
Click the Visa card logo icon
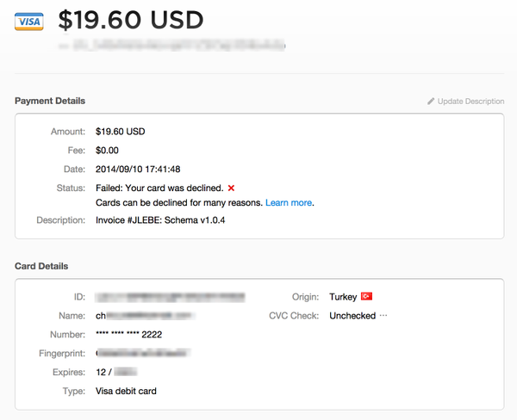29,22
